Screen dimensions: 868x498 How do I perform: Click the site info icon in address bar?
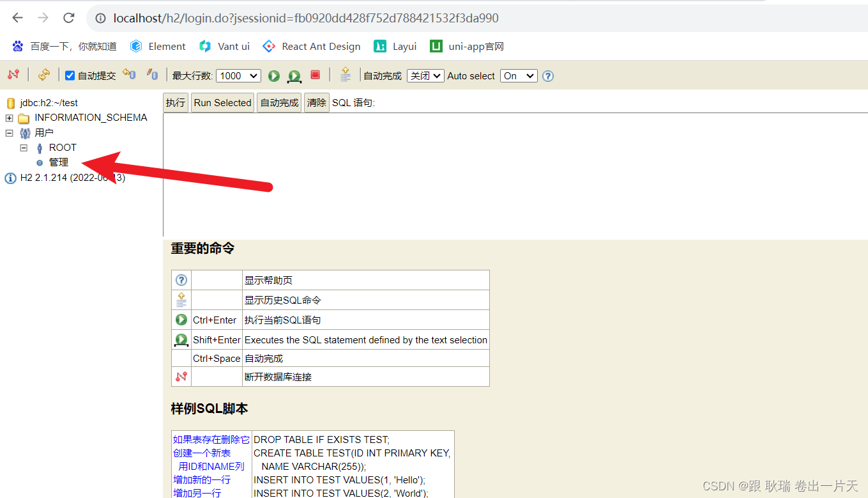point(100,19)
